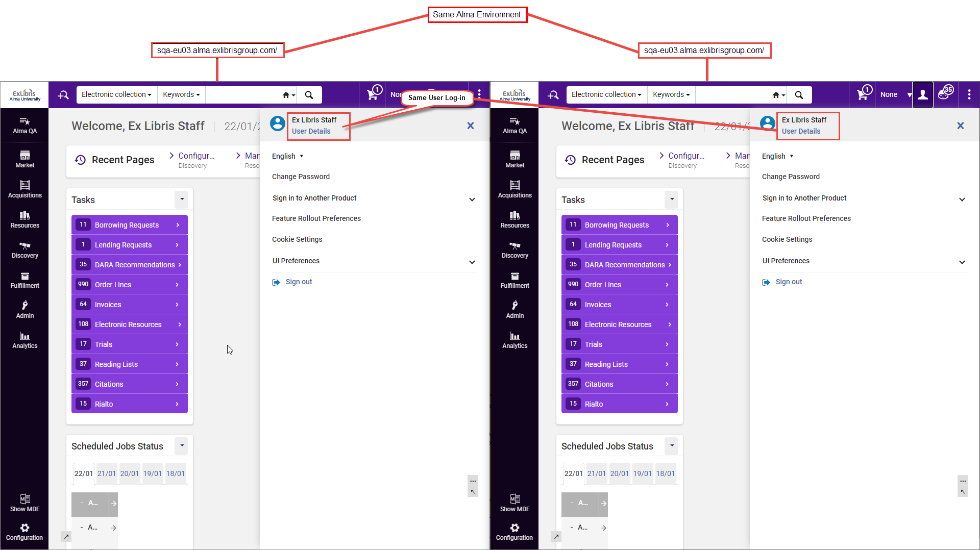Click Sign out in left user panel

pos(292,282)
